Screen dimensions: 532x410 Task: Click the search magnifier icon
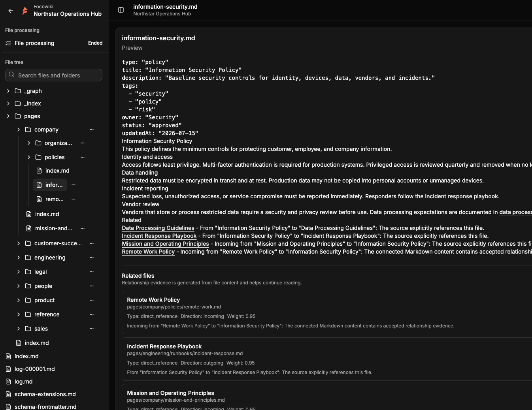click(x=12, y=75)
